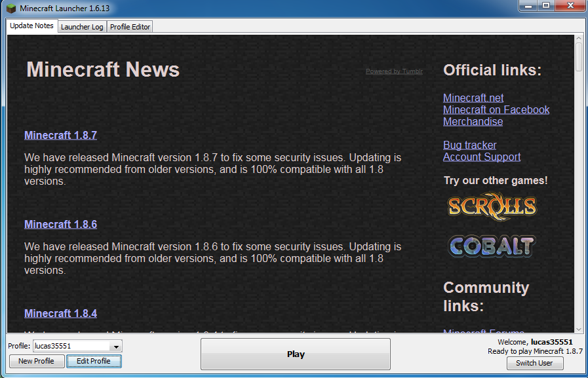Click the New Profile button

pos(36,361)
